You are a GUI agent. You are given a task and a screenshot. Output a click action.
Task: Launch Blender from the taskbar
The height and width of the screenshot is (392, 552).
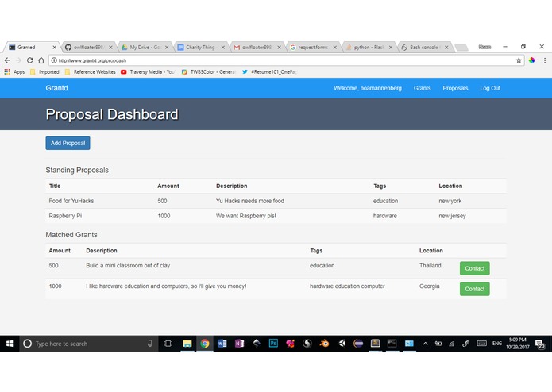pos(324,343)
